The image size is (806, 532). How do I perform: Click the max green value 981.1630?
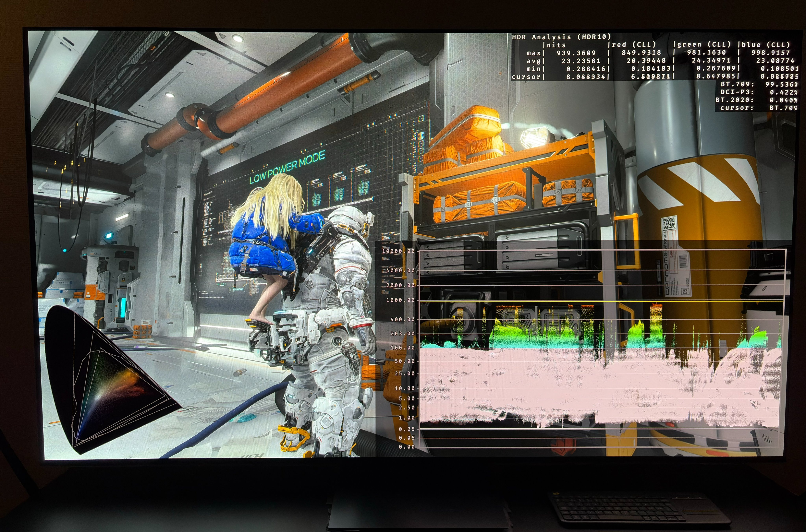pyautogui.click(x=707, y=53)
